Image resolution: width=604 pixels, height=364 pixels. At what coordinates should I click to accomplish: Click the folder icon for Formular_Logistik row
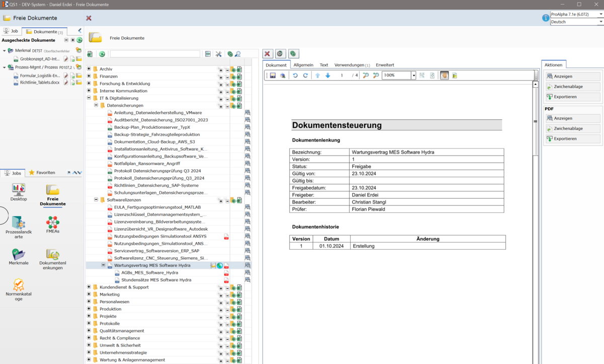[79, 76]
